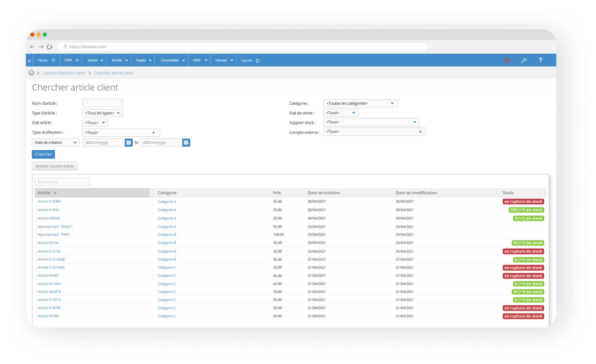596x364 pixels.
Task: Open the Home menu item
Action: click(x=47, y=60)
